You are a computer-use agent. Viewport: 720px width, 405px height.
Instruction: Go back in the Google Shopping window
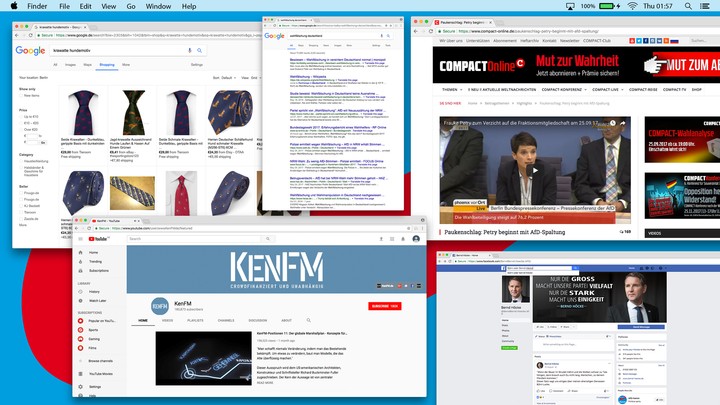pos(17,35)
